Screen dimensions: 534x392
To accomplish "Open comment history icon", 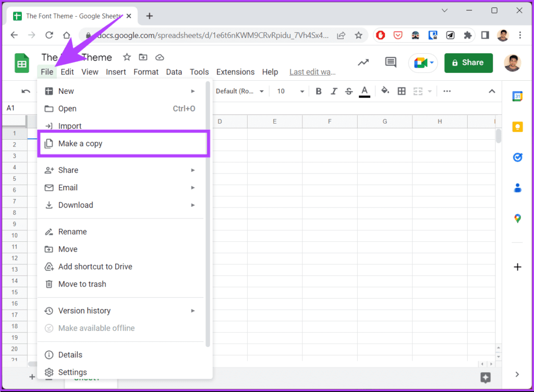I will point(390,62).
